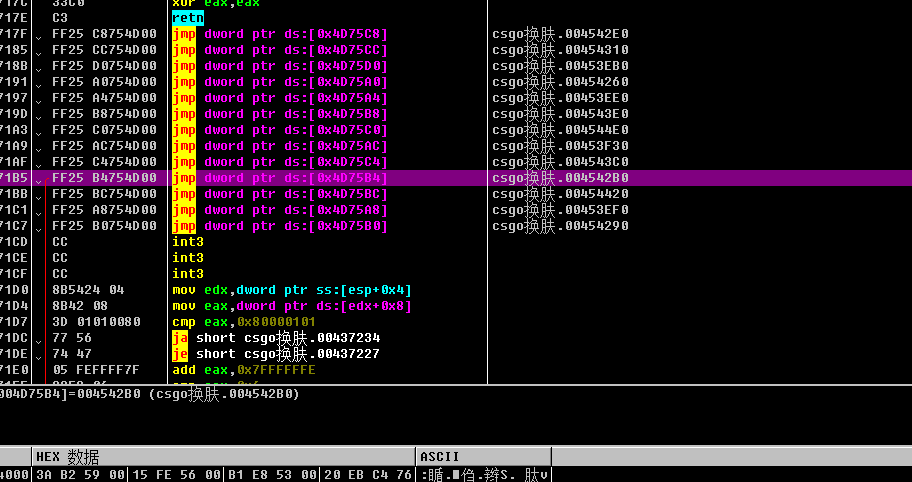
Task: Click comment csgo换肤.004543C0
Action: pyautogui.click(x=560, y=162)
